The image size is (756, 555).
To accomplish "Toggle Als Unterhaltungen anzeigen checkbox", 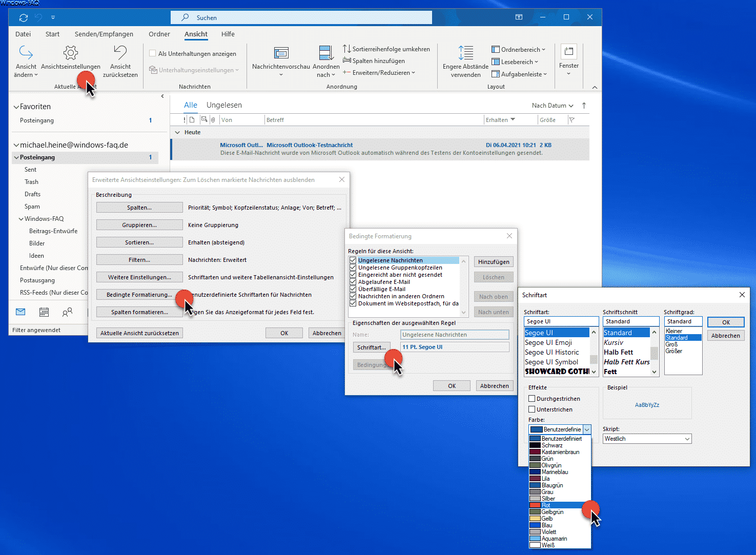I will 152,53.
